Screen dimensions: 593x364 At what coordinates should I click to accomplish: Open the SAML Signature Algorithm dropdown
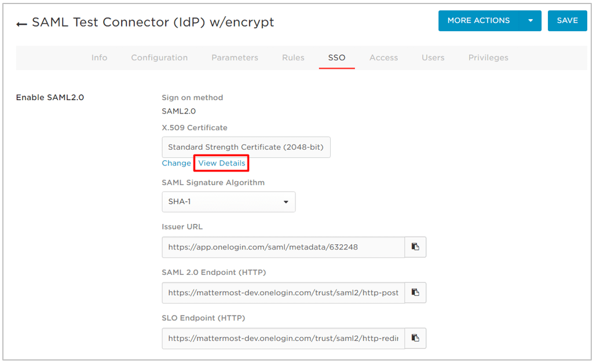[228, 201]
